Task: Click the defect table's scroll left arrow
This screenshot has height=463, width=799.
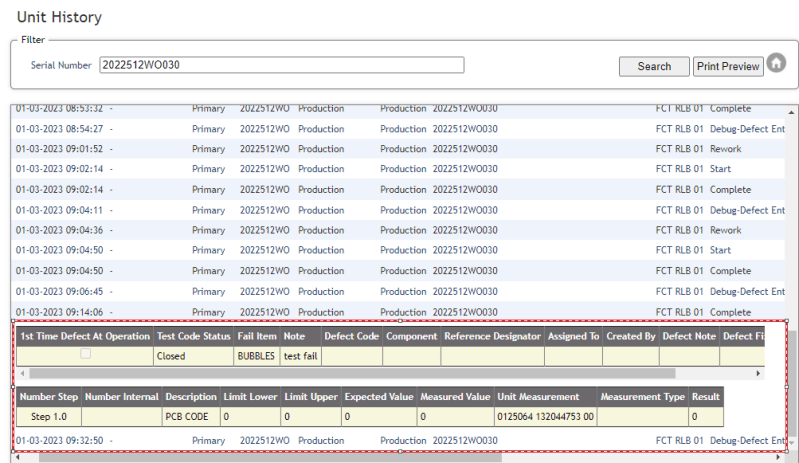Action: pyautogui.click(x=22, y=373)
